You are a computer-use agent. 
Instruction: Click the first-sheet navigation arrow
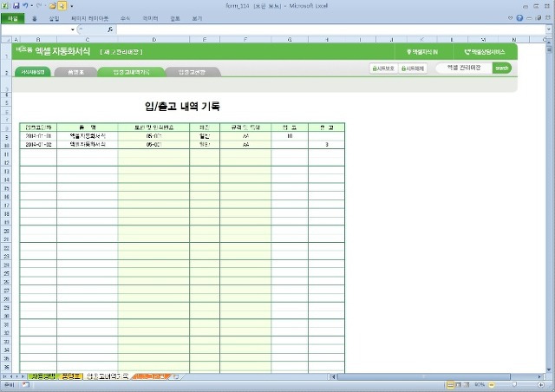(x=5, y=376)
